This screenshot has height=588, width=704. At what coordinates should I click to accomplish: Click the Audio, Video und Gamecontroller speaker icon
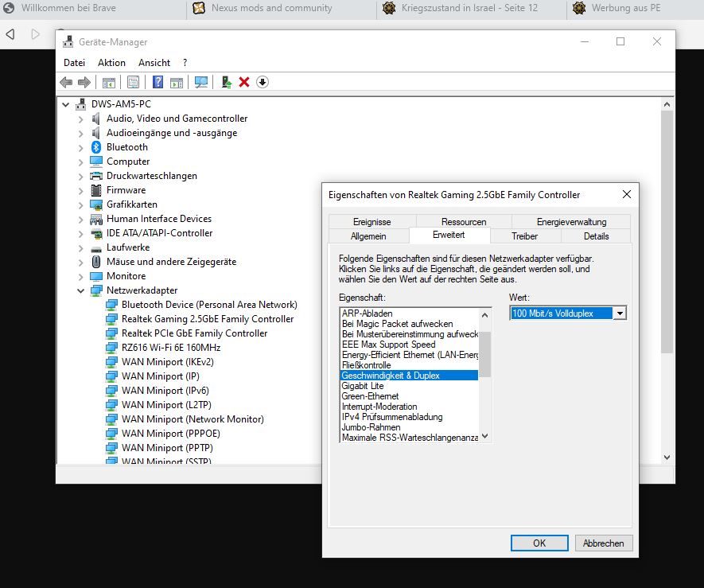[95, 118]
